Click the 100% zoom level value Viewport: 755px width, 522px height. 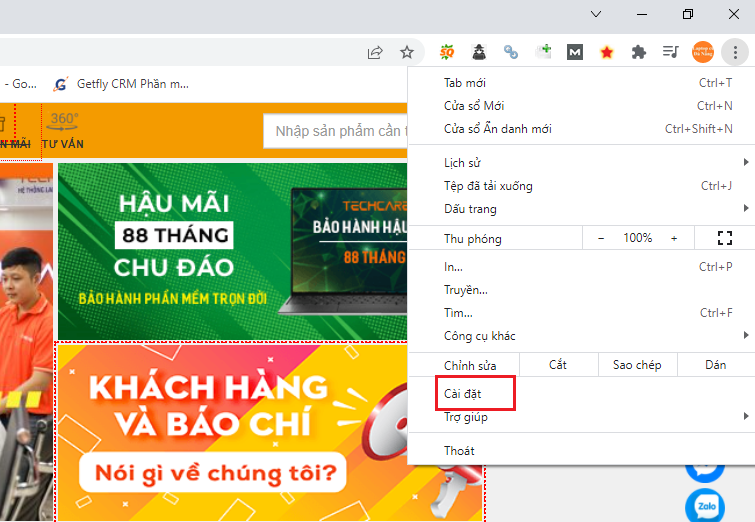click(x=638, y=238)
